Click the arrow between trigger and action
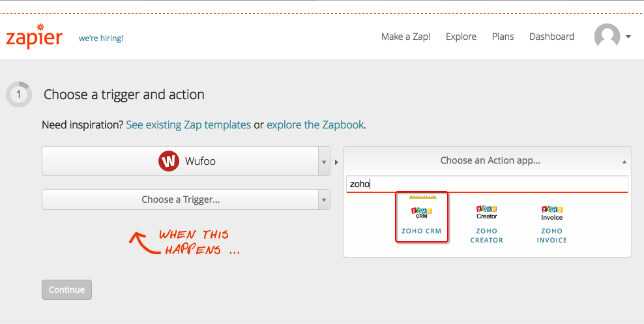The image size is (644, 324). coord(336,162)
